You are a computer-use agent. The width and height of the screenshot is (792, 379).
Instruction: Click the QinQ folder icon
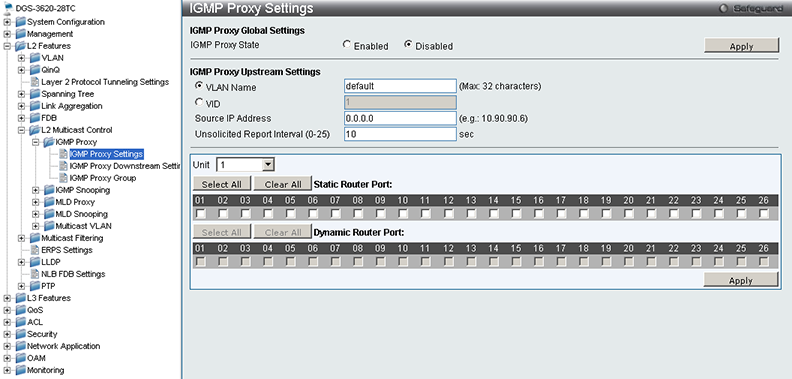(34, 70)
